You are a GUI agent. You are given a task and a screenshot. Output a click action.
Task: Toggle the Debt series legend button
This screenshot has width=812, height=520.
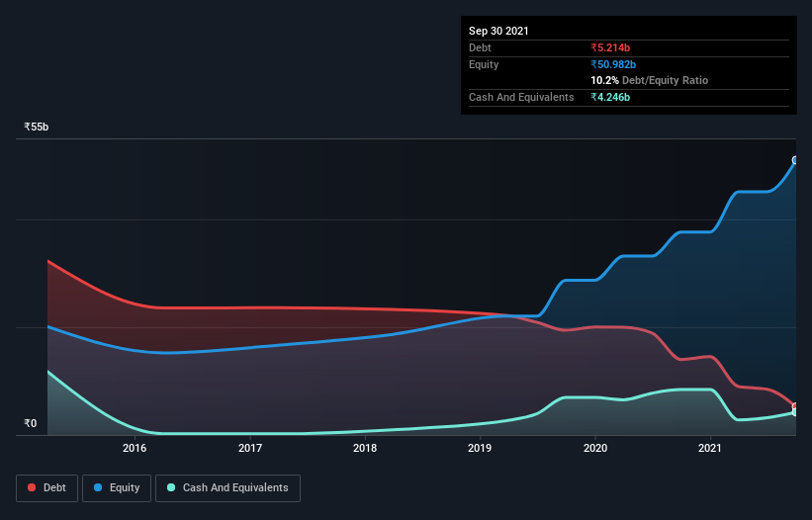46,488
